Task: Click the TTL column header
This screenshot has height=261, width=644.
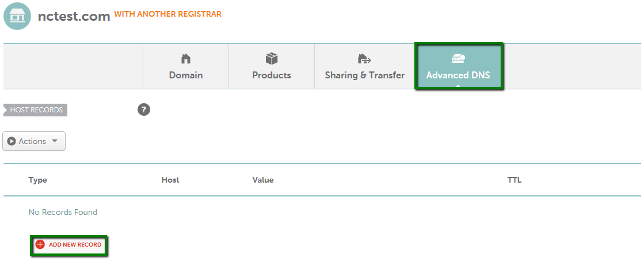Action: tap(515, 180)
